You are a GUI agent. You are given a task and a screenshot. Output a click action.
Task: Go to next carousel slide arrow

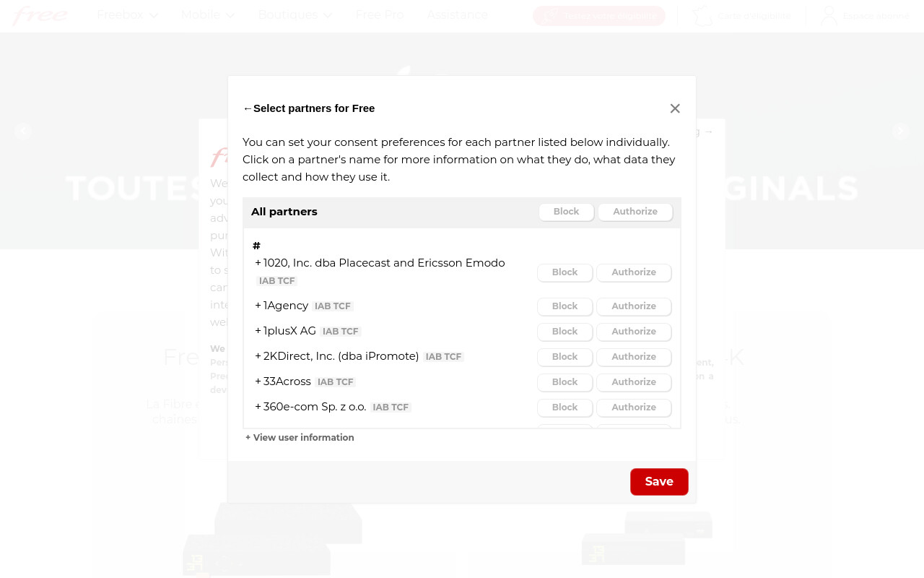tap(900, 131)
